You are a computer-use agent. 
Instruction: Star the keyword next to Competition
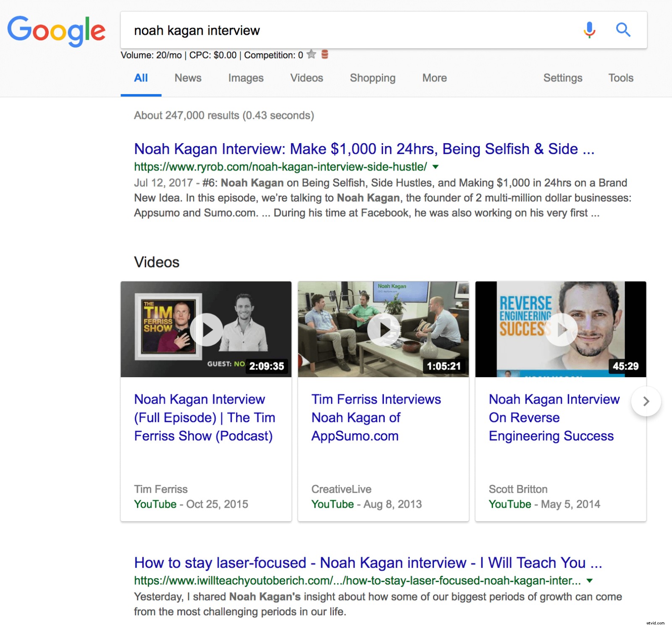click(311, 55)
